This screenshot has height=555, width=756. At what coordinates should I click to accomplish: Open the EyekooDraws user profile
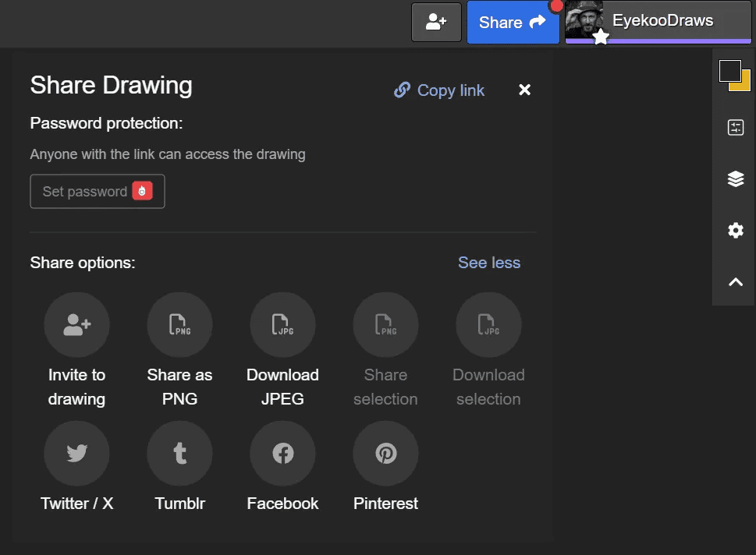(658, 23)
